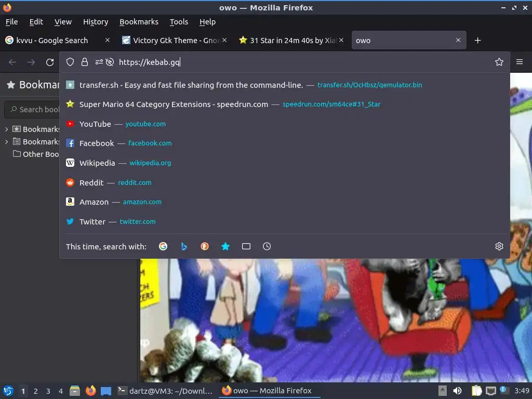Open the Help menu
This screenshot has height=399, width=532.
pyautogui.click(x=207, y=22)
